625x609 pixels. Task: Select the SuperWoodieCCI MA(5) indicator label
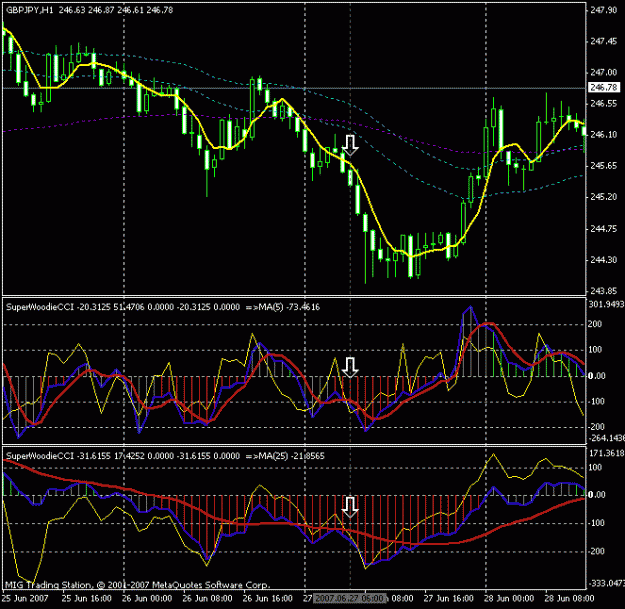pos(163,307)
